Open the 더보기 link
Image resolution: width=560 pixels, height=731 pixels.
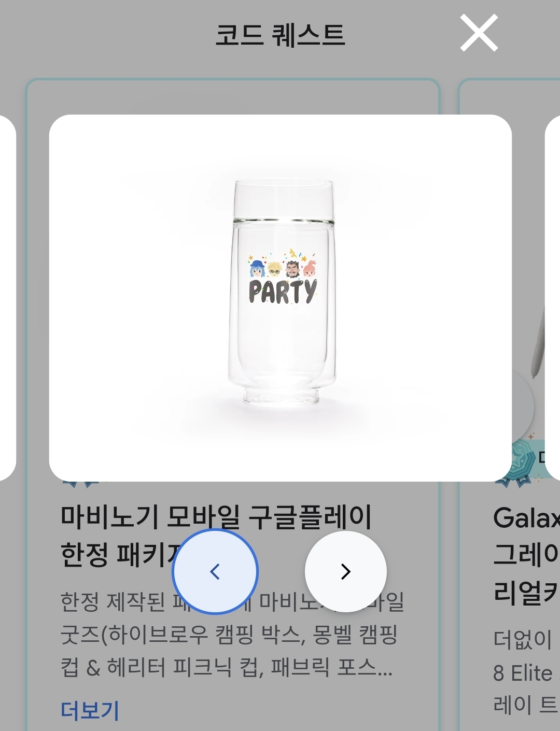(x=90, y=710)
